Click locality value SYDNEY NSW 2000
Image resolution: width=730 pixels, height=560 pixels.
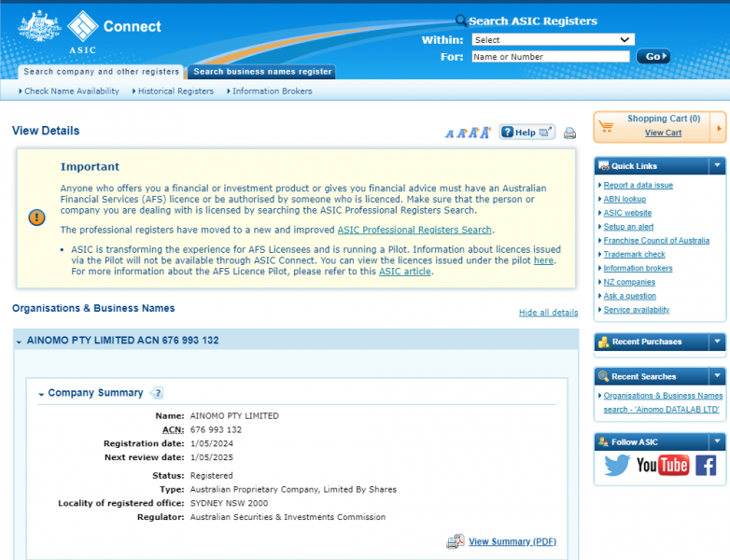(229, 503)
